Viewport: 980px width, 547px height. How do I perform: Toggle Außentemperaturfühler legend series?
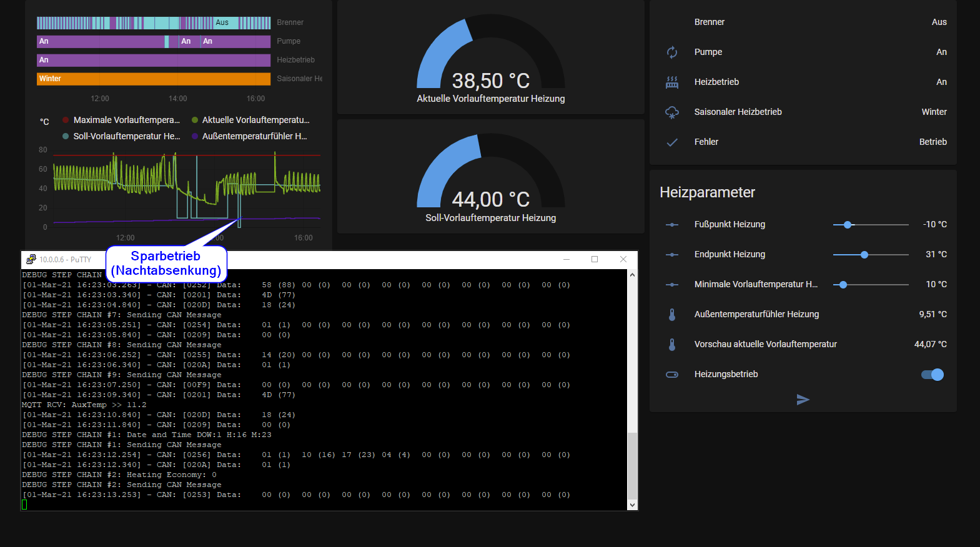[x=250, y=136]
